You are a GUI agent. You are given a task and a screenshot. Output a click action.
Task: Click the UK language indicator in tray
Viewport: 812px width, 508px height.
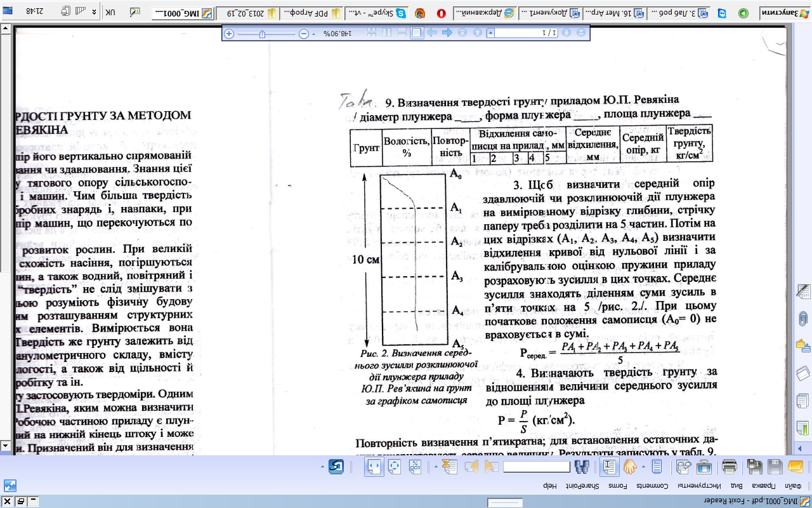pos(110,13)
